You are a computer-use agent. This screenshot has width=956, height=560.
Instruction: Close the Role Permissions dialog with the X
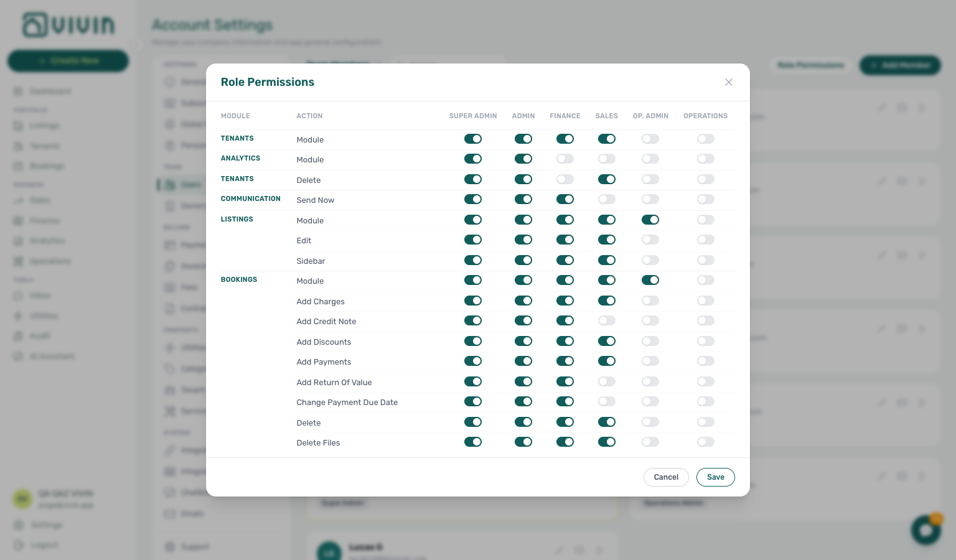[x=729, y=82]
